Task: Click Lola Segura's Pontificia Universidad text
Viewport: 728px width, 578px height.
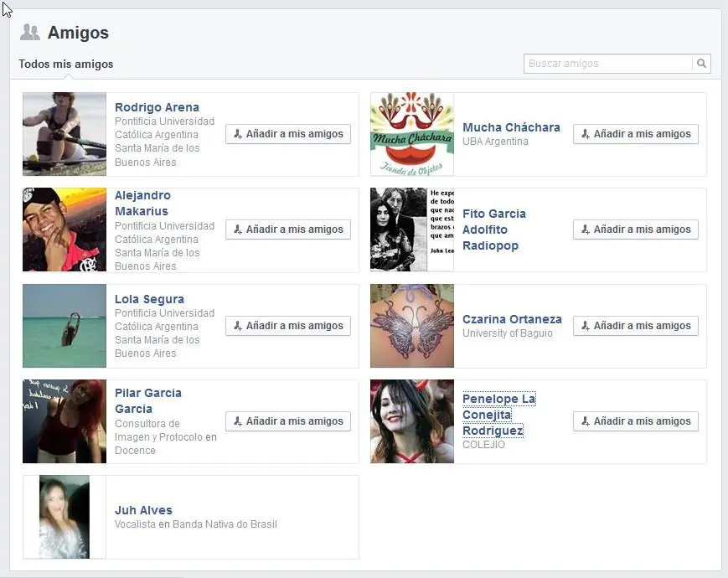Action: point(164,333)
